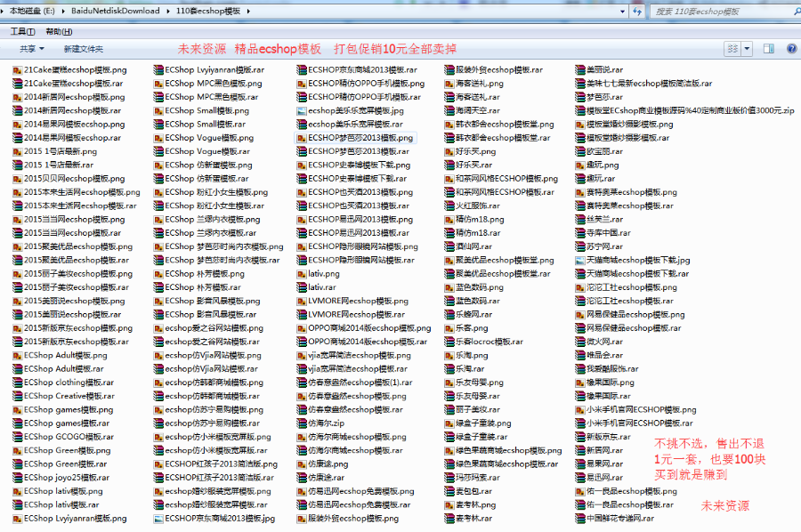Select file ECSHOP京东商城2013模板.jpg

pos(214,519)
